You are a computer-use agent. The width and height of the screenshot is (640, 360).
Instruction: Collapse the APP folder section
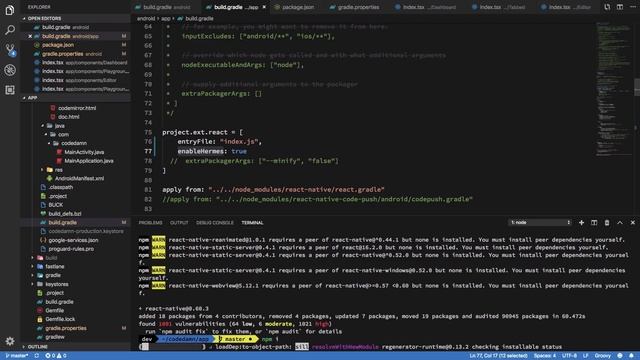click(32, 98)
